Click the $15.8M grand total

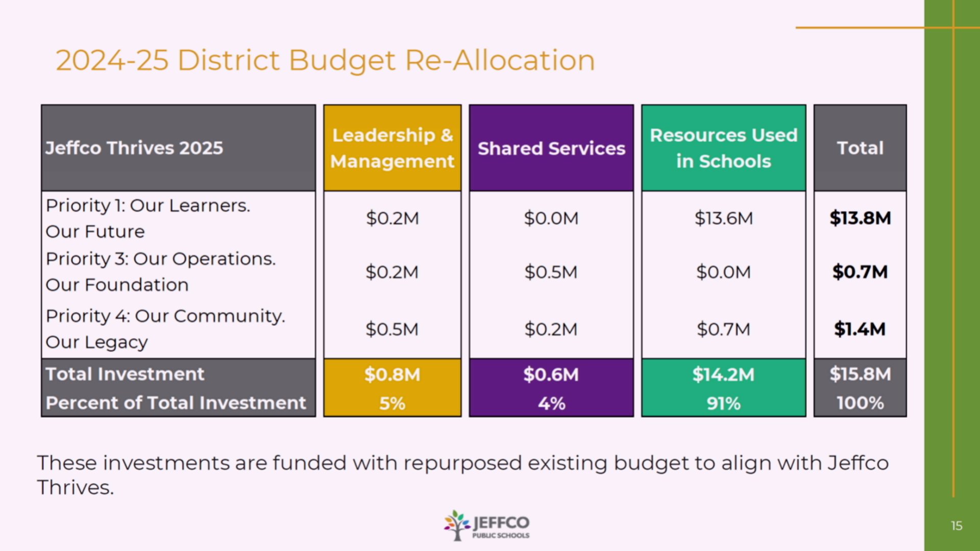click(x=860, y=374)
